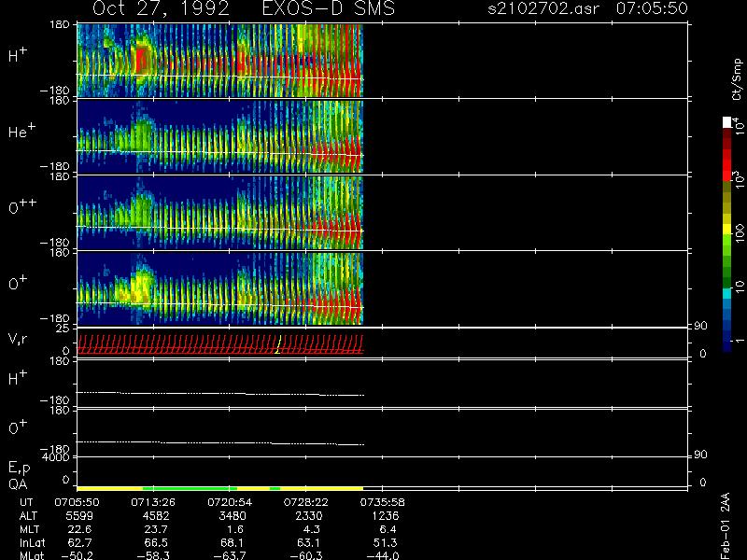This screenshot has width=747, height=560.
Task: Click the InLat value '63.1'
Action: pyautogui.click(x=309, y=543)
